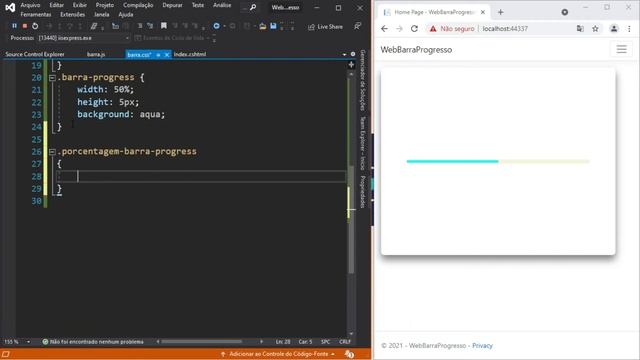Click the no-problems green check indicator
Screen dimensions: 640x360
click(x=45, y=342)
